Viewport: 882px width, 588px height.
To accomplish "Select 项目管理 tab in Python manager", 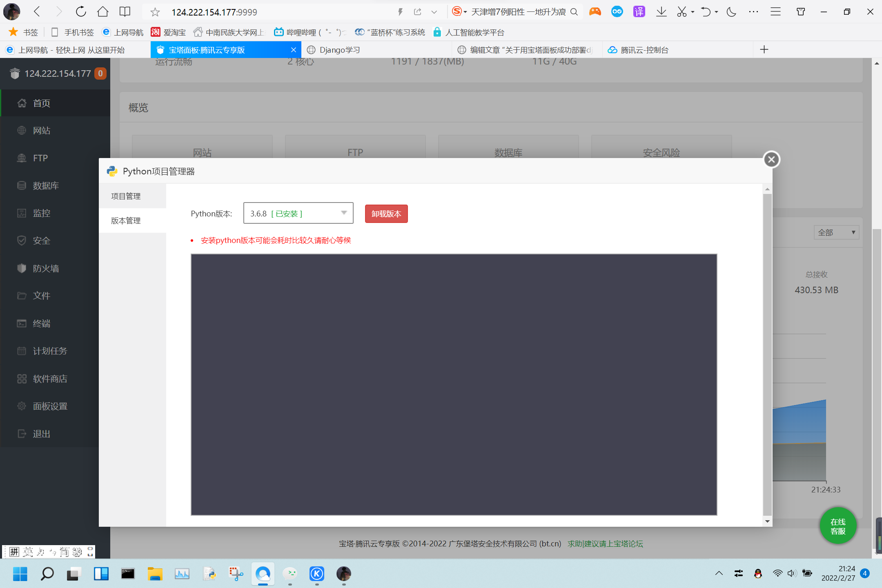I will [x=132, y=196].
